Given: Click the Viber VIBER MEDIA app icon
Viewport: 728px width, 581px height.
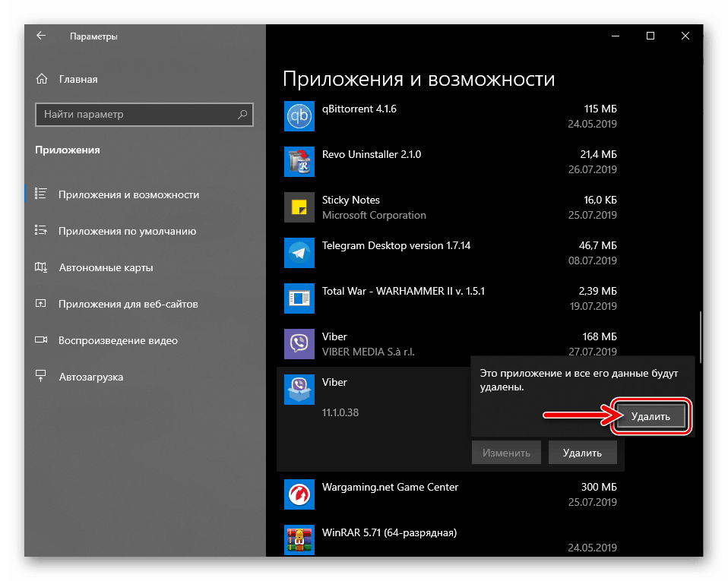Looking at the screenshot, I should (x=299, y=344).
